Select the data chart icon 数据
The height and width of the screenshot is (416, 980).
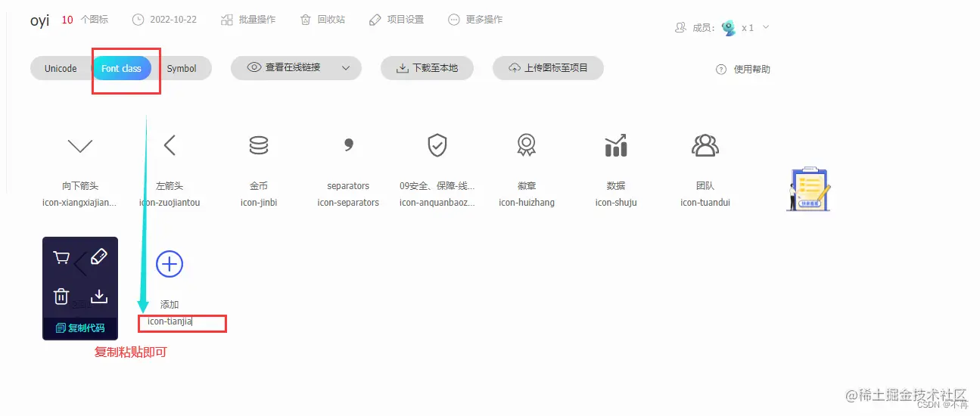[616, 145]
